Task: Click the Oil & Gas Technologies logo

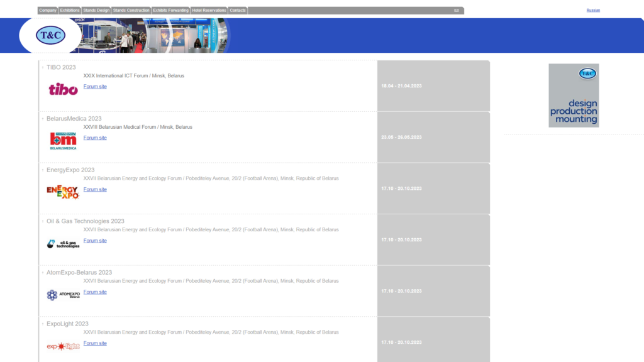Action: coord(63,244)
